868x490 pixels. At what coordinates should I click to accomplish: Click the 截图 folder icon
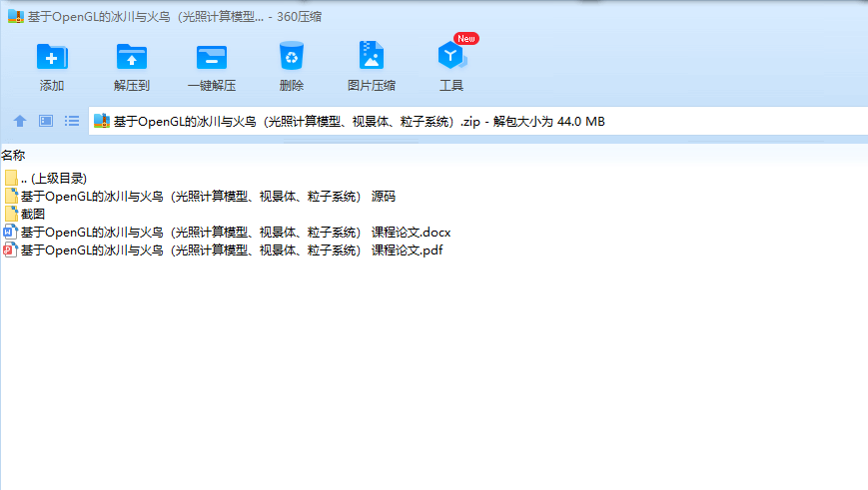coord(11,214)
